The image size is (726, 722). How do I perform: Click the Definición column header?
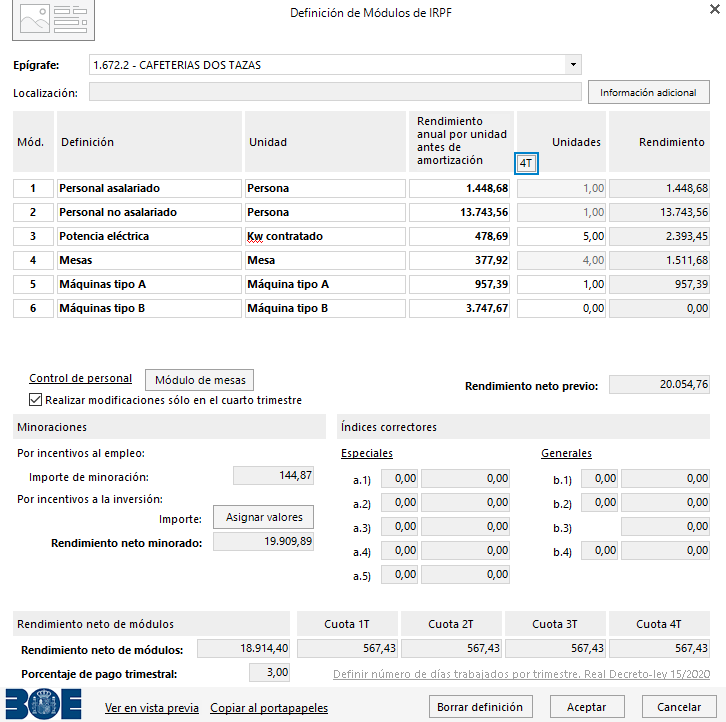tap(149, 142)
